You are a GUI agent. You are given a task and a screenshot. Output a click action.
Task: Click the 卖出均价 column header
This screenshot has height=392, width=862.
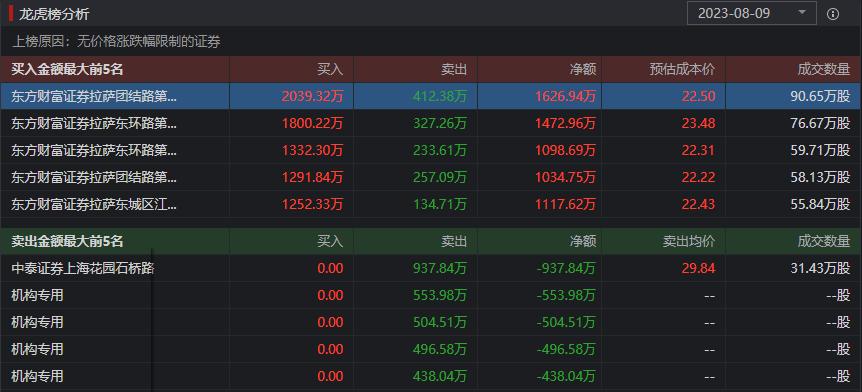pos(689,241)
